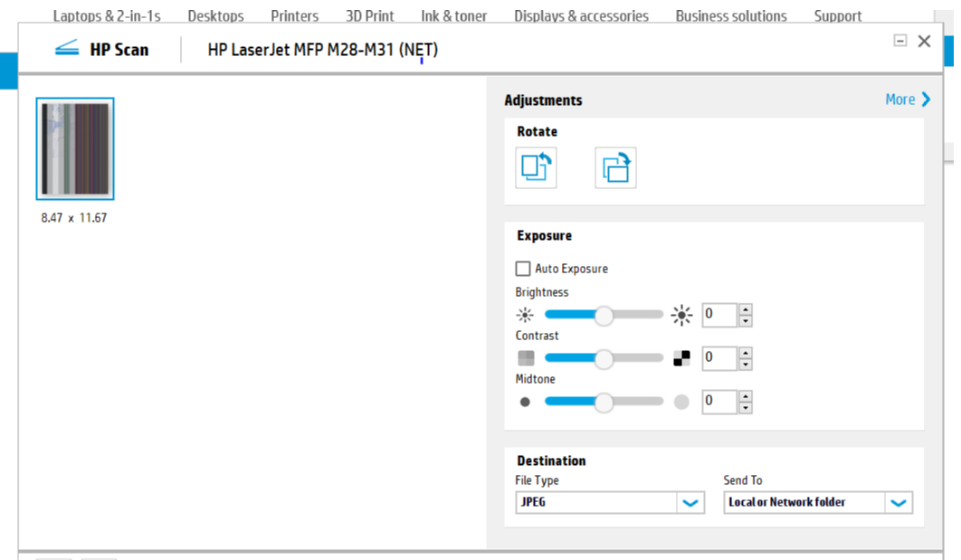Click the light midtone circle icon
This screenshot has height=560, width=961.
click(x=681, y=402)
